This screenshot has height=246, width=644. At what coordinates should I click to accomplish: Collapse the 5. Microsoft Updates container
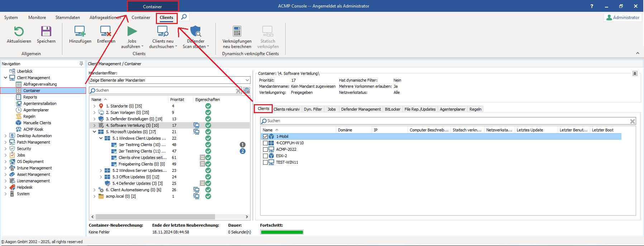tap(94, 132)
